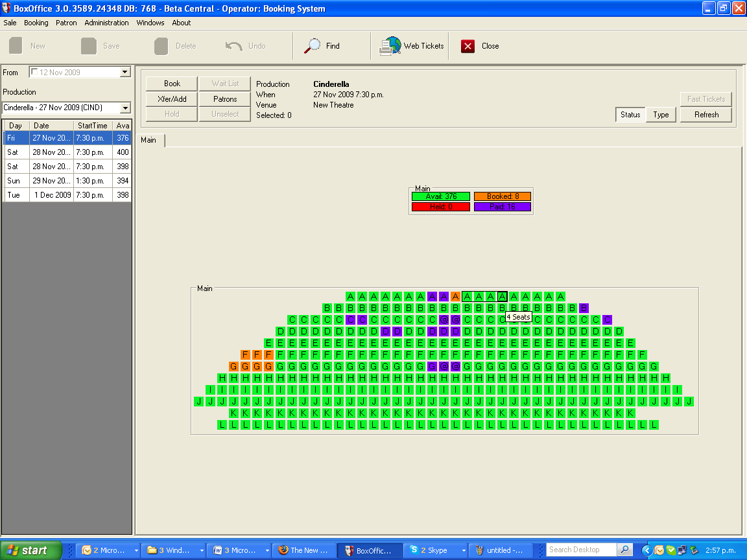Select the Main seating tab

(150, 139)
